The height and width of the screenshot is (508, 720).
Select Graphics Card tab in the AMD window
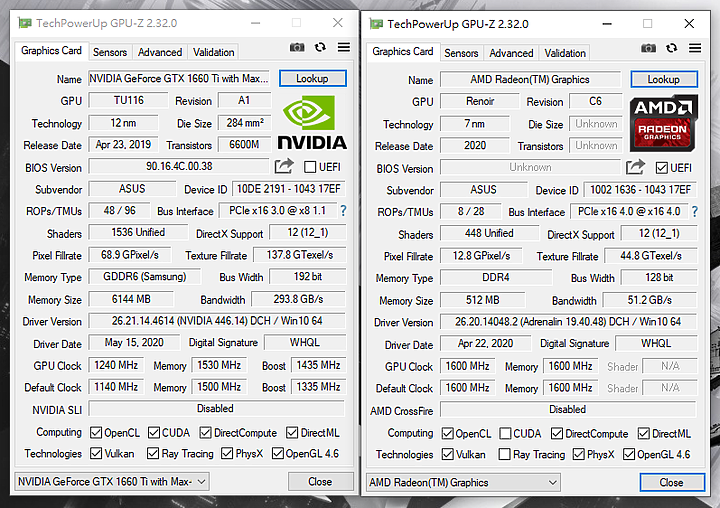point(403,51)
